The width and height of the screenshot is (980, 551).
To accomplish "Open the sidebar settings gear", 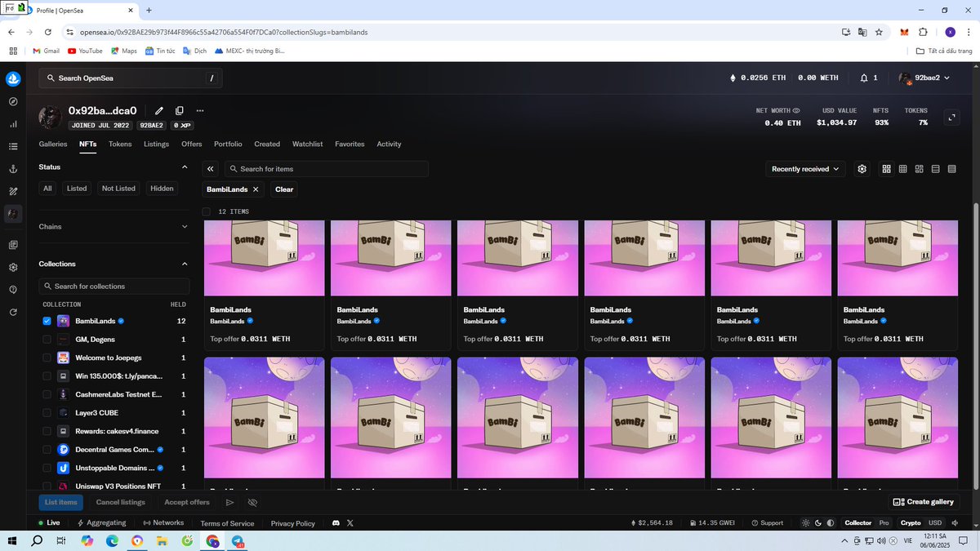I will point(13,267).
